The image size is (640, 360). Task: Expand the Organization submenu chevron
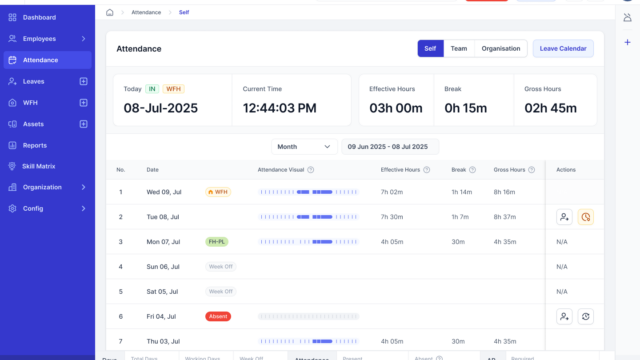(x=83, y=187)
